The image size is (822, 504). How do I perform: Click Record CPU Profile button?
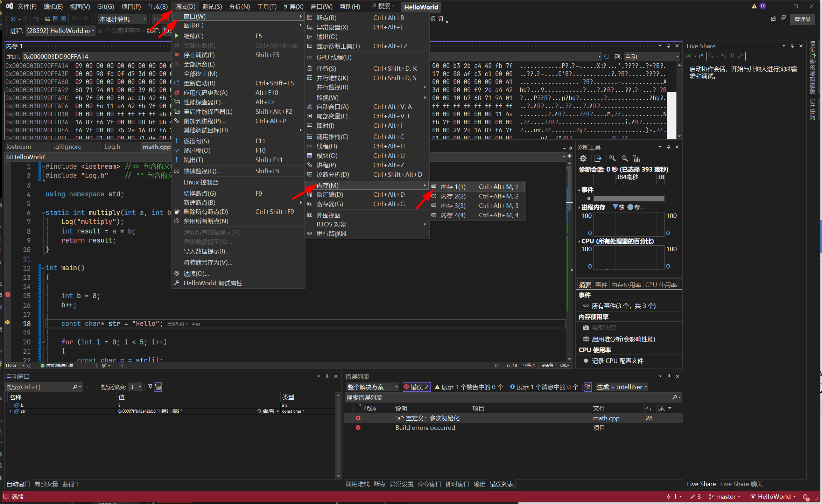tap(617, 361)
